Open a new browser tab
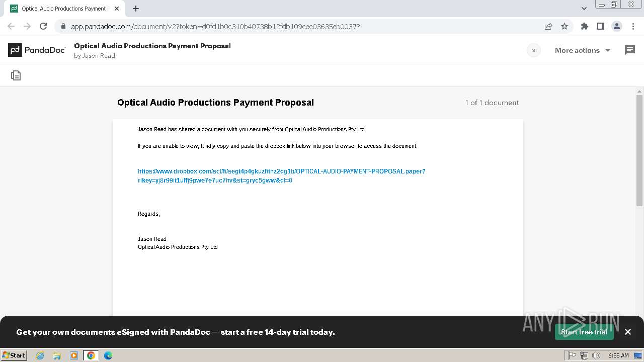644x362 pixels. 136,9
